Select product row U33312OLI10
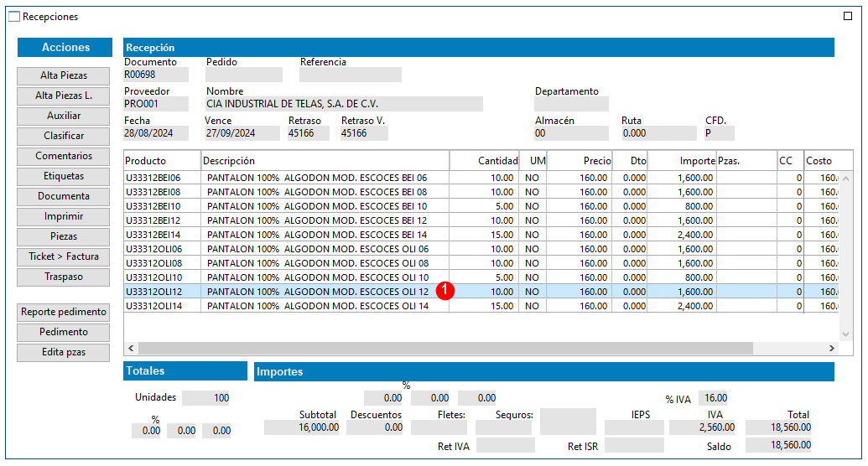Viewport: 868px width, 466px height. pos(481,277)
